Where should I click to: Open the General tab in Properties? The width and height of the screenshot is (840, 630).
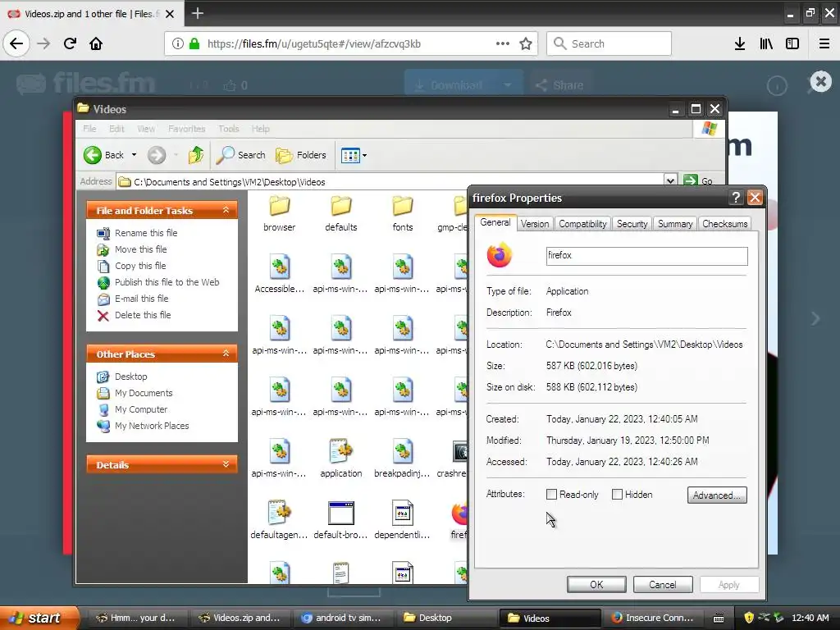[495, 222]
